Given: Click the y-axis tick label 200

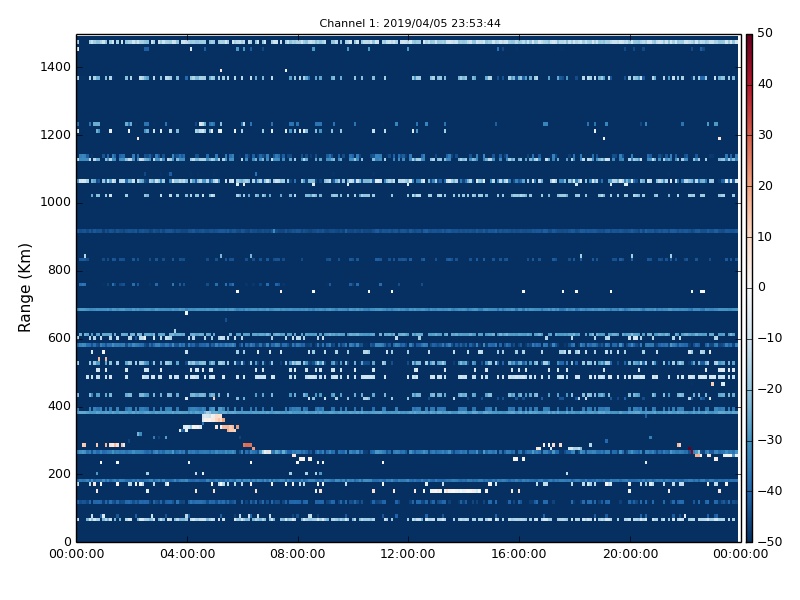Looking at the screenshot, I should click(x=59, y=473).
